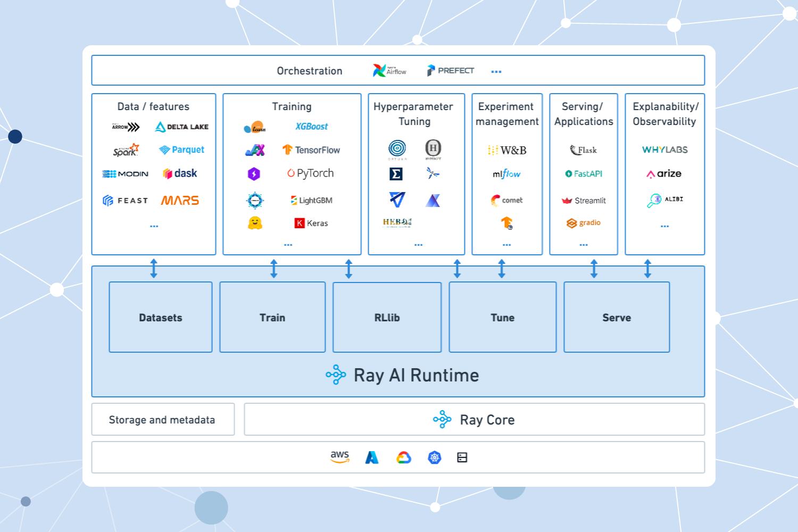This screenshot has height=532, width=798.
Task: Click the mlflow logo under Experiment management
Action: click(x=505, y=174)
